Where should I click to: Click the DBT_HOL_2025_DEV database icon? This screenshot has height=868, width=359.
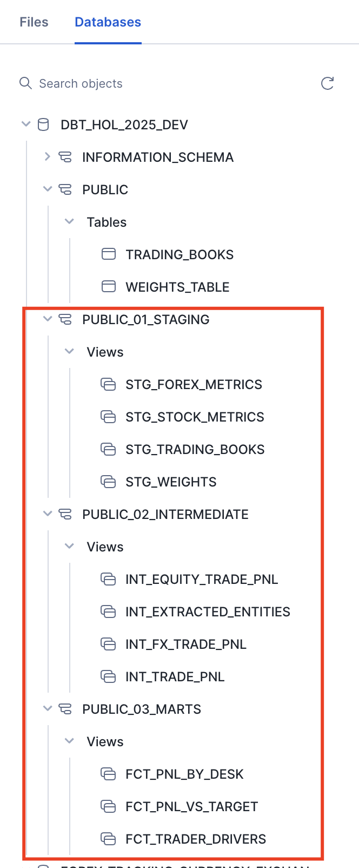click(x=43, y=124)
